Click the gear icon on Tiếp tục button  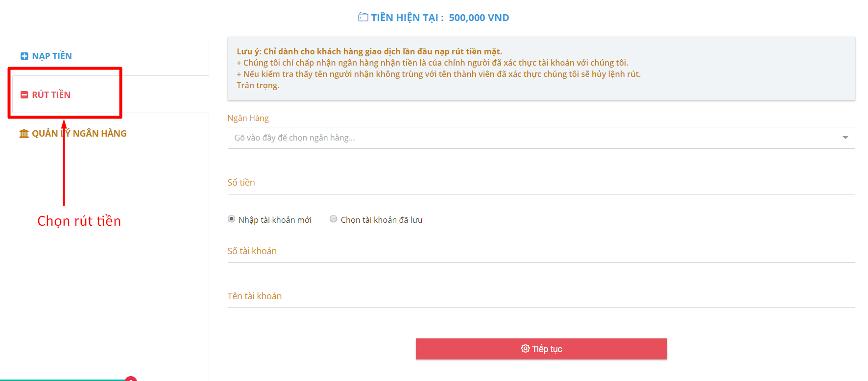(525, 349)
